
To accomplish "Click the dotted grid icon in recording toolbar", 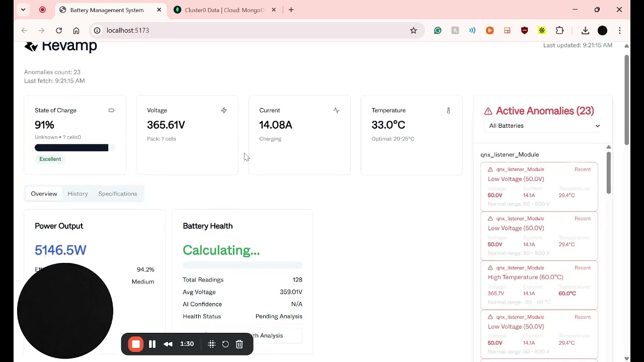I will coord(212,344).
